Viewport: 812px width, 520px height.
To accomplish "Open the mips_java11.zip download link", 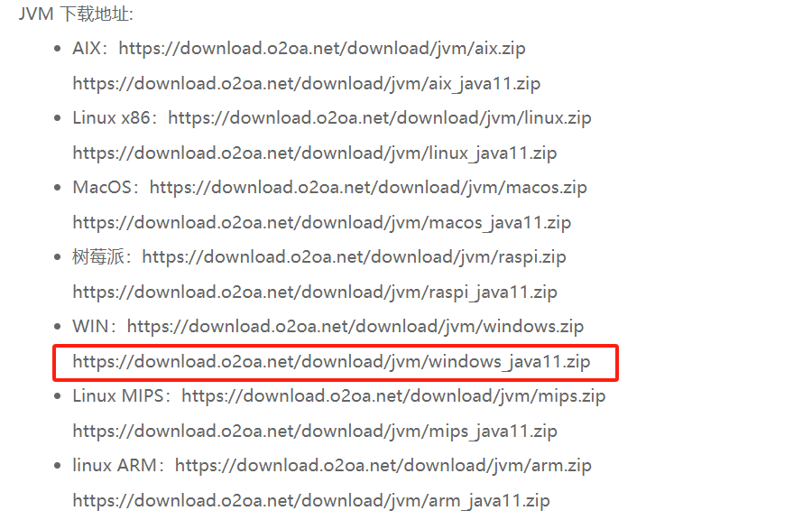I will click(315, 432).
